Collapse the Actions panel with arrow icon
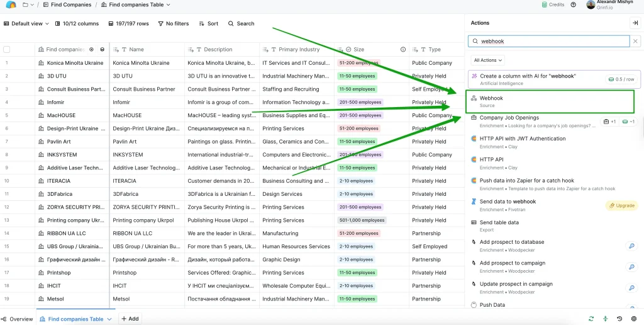The image size is (644, 325). coord(635,23)
